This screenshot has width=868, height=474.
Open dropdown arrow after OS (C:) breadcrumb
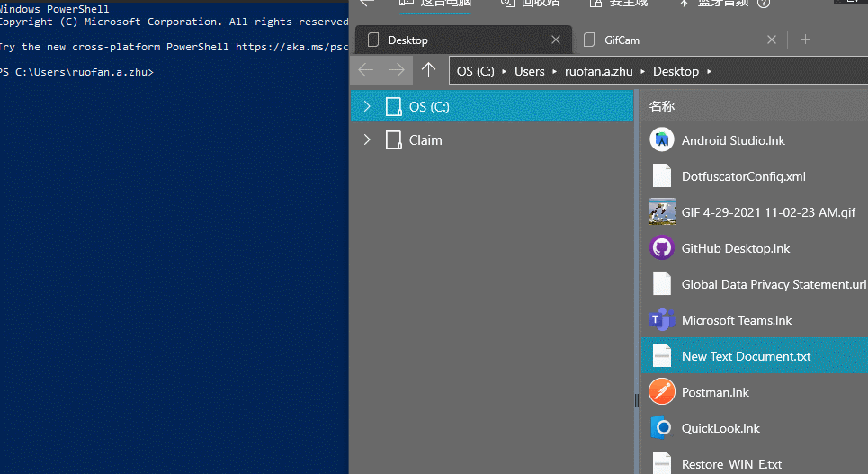[x=505, y=71]
